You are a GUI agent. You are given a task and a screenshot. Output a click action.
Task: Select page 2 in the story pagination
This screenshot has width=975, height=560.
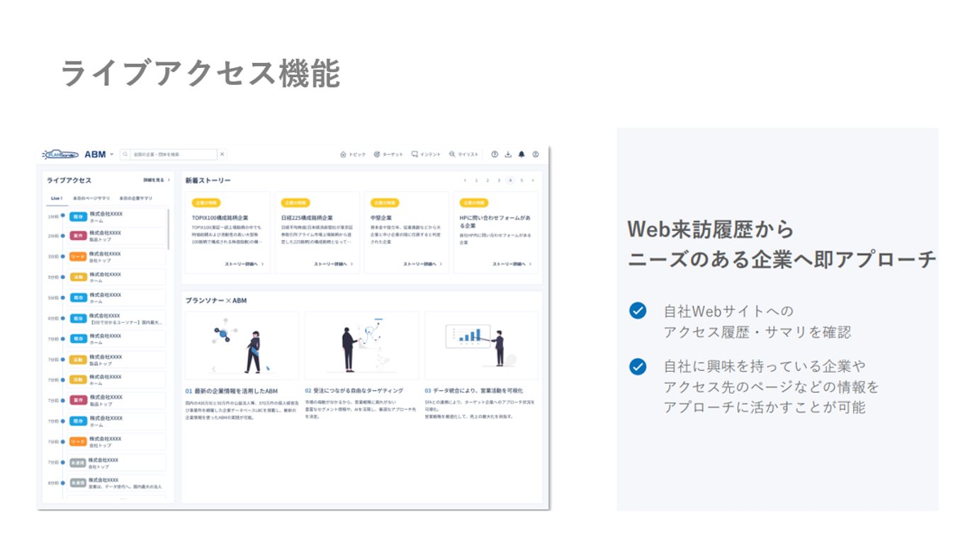click(x=487, y=181)
